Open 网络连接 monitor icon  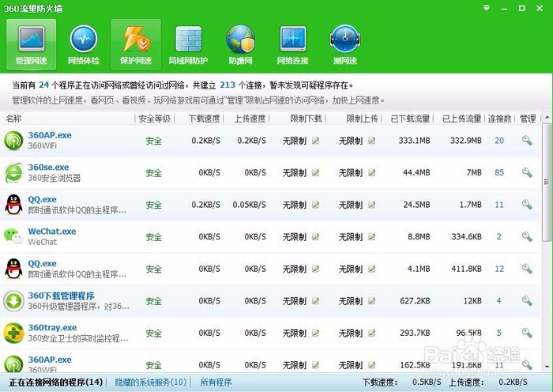pyautogui.click(x=293, y=44)
